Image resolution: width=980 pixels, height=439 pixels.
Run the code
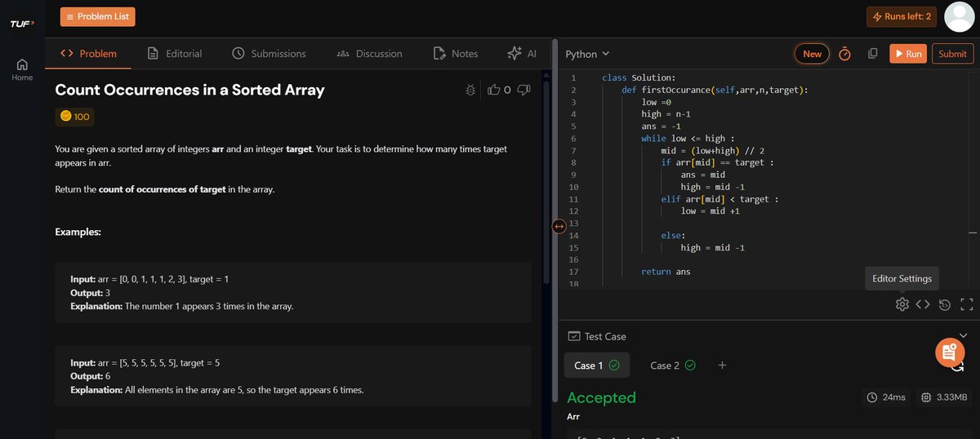(907, 54)
